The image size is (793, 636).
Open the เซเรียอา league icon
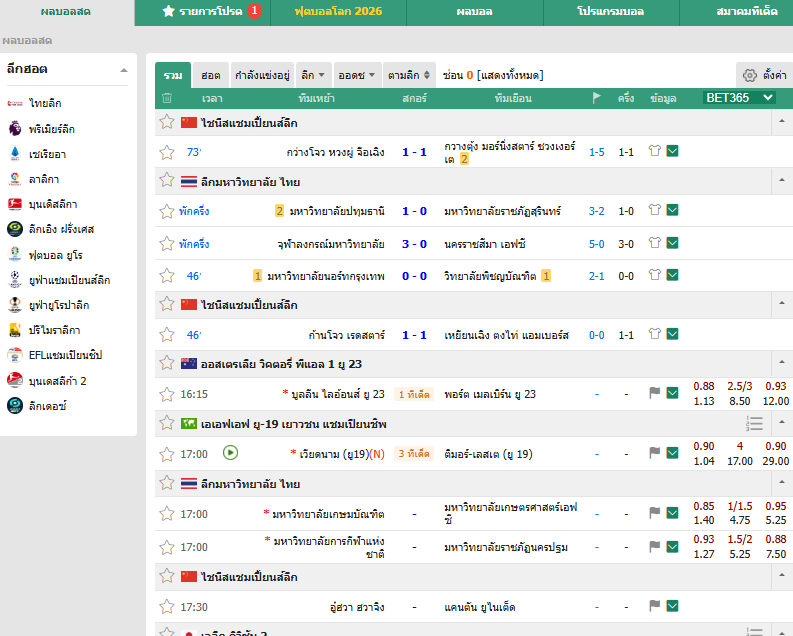click(15, 154)
